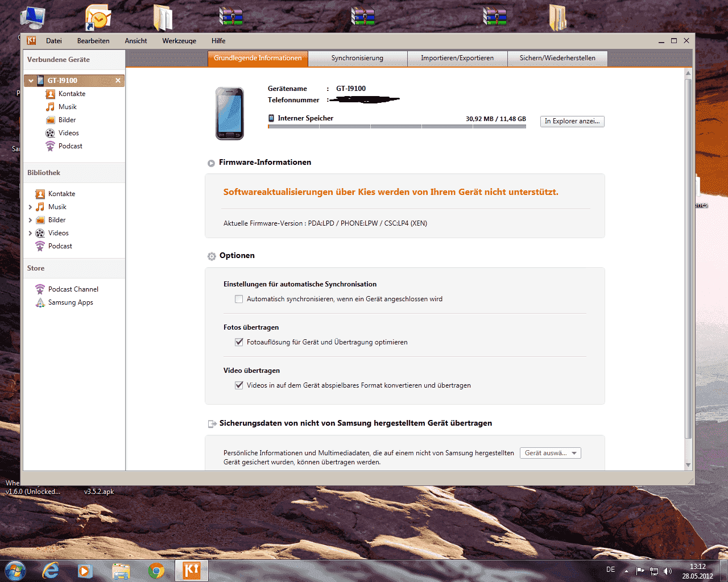The width and height of the screenshot is (728, 582).
Task: Open the Computer desktop icon
Action: pos(32,18)
